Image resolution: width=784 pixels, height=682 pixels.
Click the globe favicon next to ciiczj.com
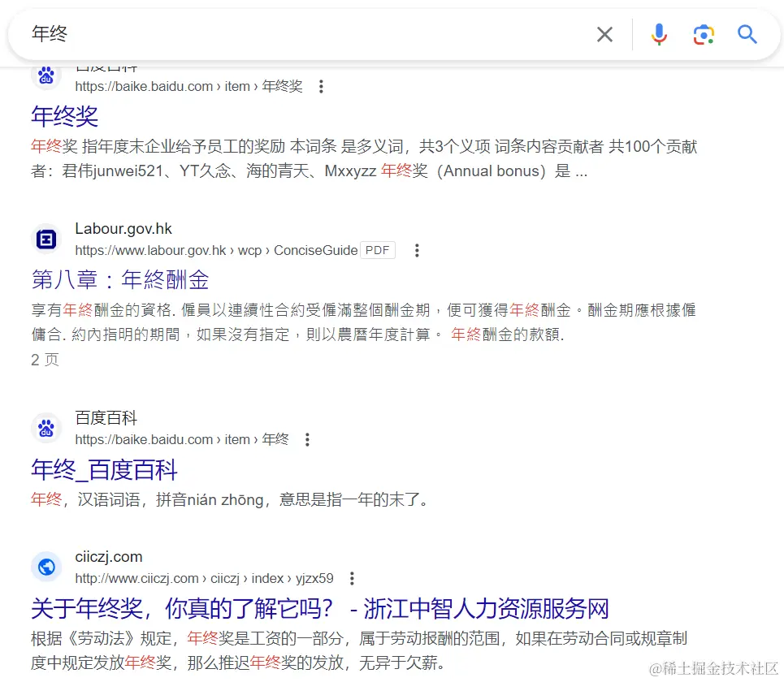tap(45, 567)
